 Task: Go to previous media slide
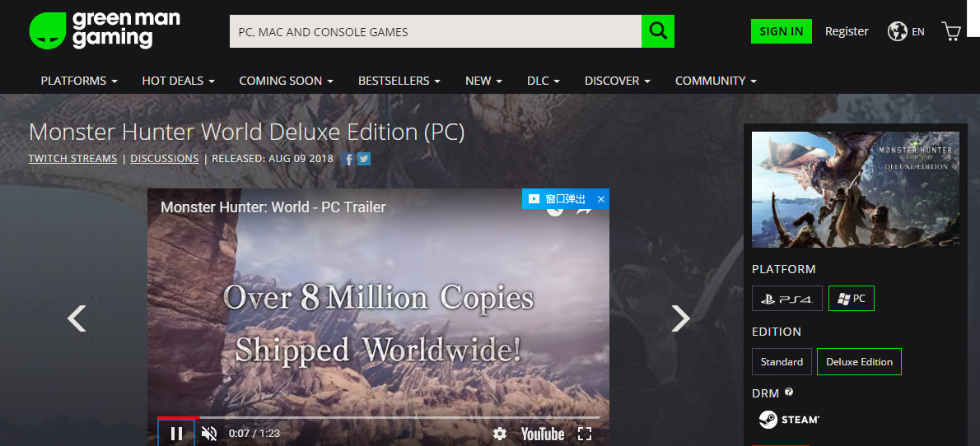77,318
